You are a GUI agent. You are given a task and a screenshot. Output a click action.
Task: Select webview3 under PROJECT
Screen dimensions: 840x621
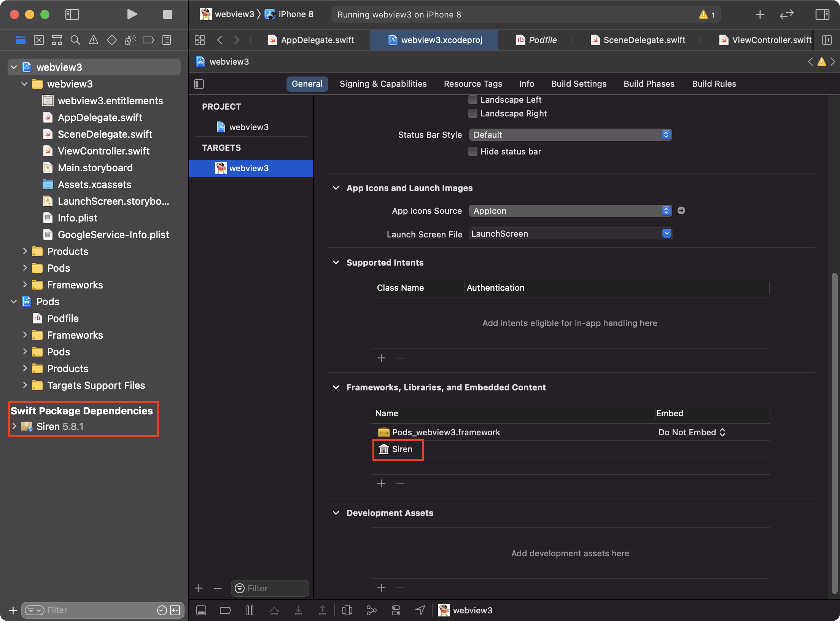tap(248, 127)
